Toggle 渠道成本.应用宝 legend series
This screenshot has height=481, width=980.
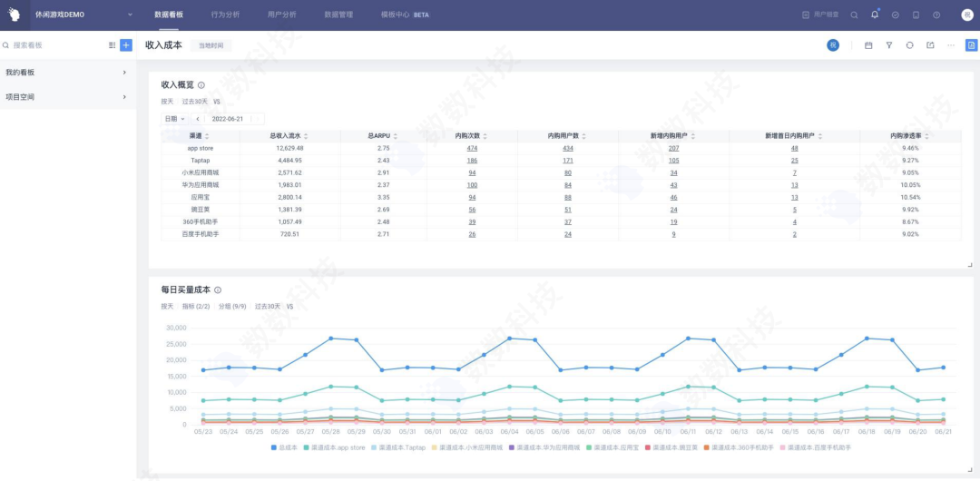[613, 447]
